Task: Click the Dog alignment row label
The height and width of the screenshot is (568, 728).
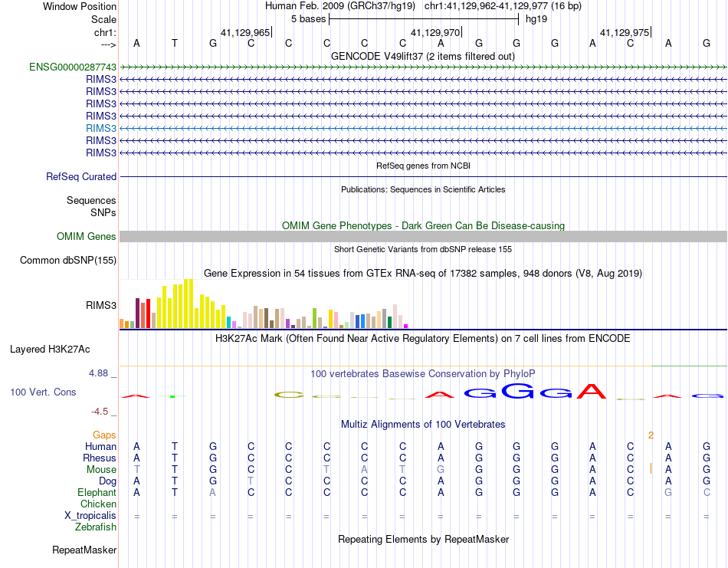Action: [108, 481]
